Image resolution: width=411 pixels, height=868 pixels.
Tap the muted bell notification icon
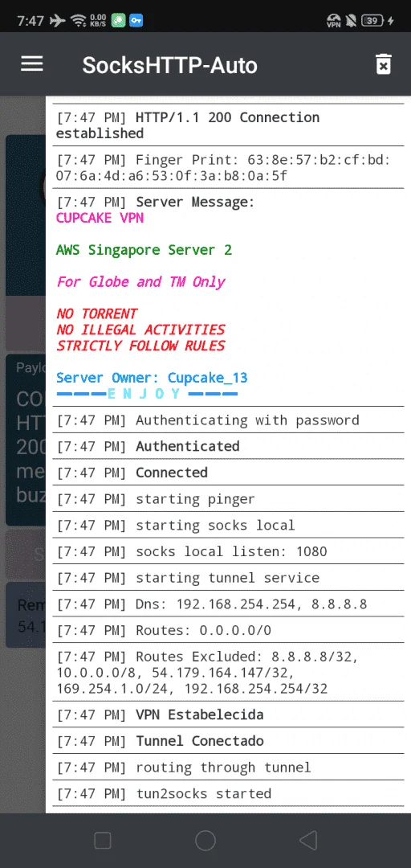351,21
